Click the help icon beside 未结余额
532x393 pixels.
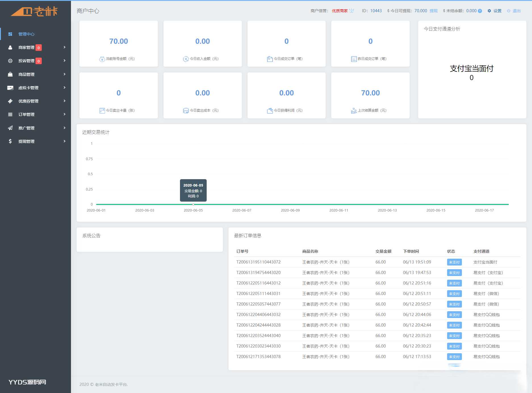click(480, 11)
